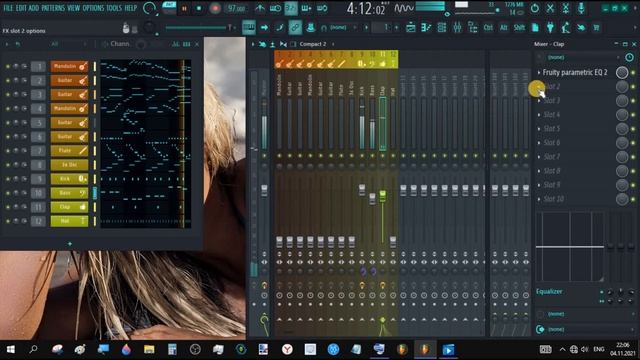Select the Kick channel button
640x360 pixels.
point(69,179)
